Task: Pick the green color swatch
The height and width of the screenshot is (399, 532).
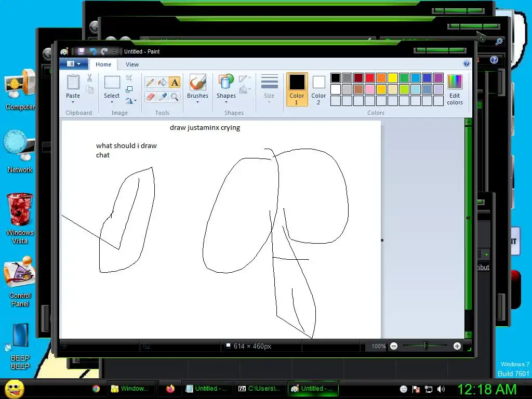Action: tap(404, 78)
